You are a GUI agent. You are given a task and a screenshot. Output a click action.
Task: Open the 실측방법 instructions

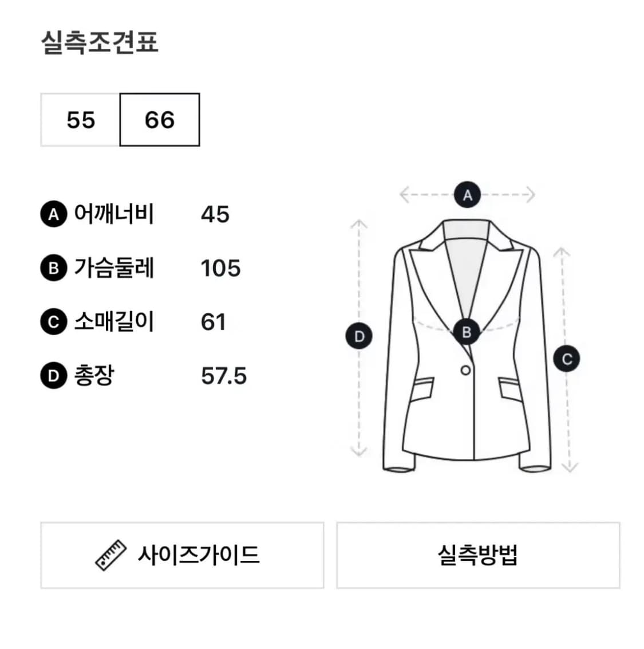tap(480, 554)
